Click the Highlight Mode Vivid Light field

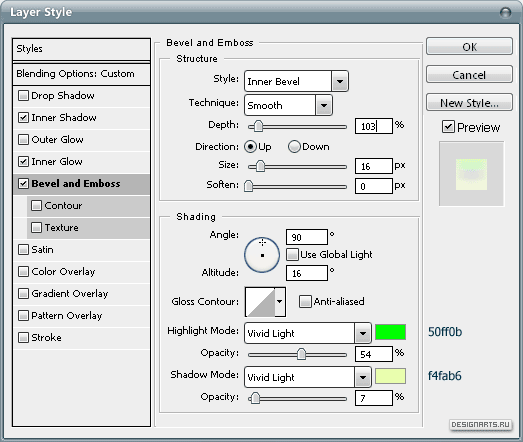click(x=308, y=333)
